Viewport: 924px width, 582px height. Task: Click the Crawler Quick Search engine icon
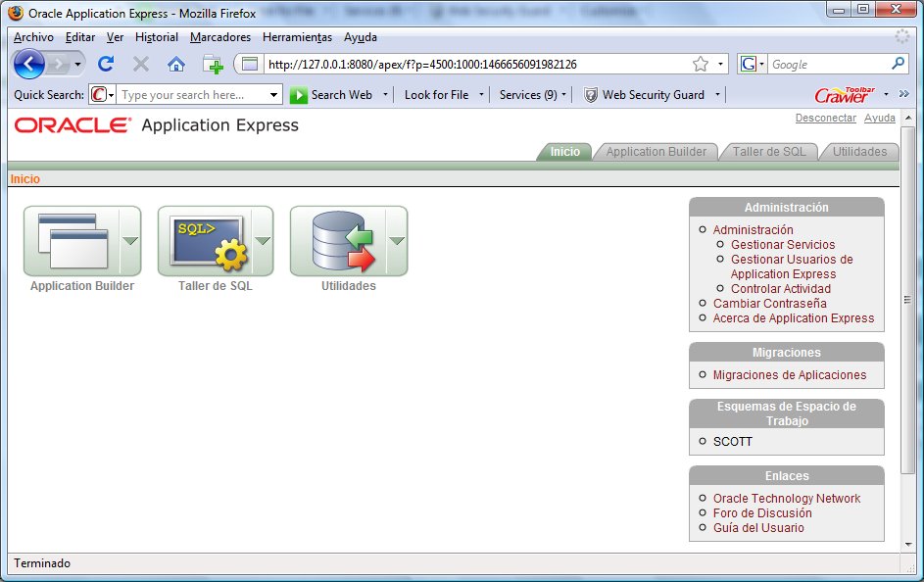pyautogui.click(x=102, y=94)
